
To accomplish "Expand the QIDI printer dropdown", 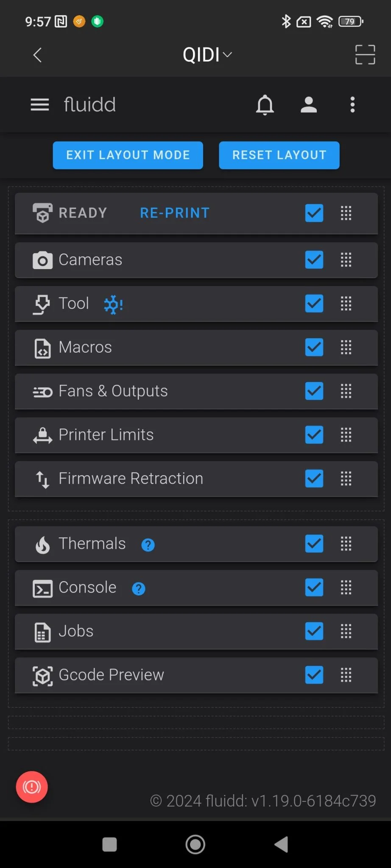I will (x=207, y=55).
